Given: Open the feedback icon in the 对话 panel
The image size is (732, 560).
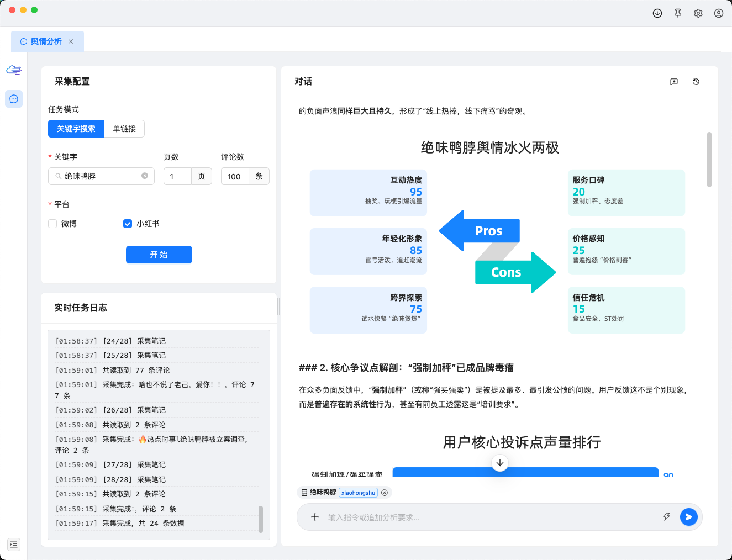Looking at the screenshot, I should pyautogui.click(x=673, y=81).
